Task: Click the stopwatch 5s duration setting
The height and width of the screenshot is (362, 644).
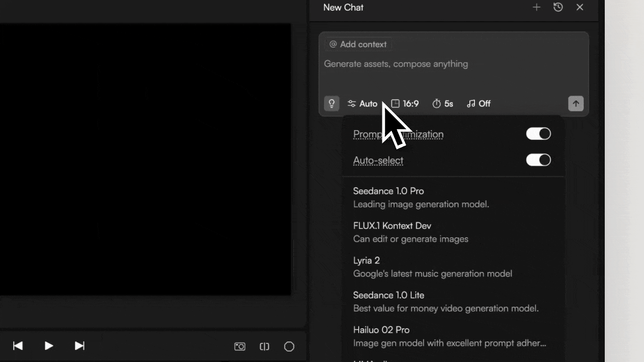Action: click(x=442, y=104)
